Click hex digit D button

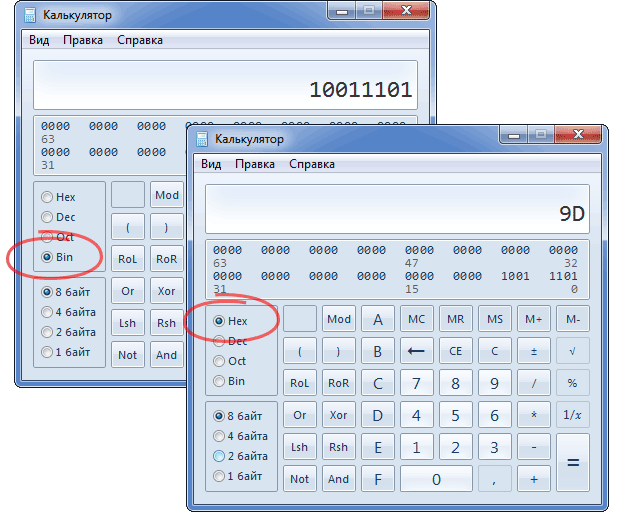(378, 415)
